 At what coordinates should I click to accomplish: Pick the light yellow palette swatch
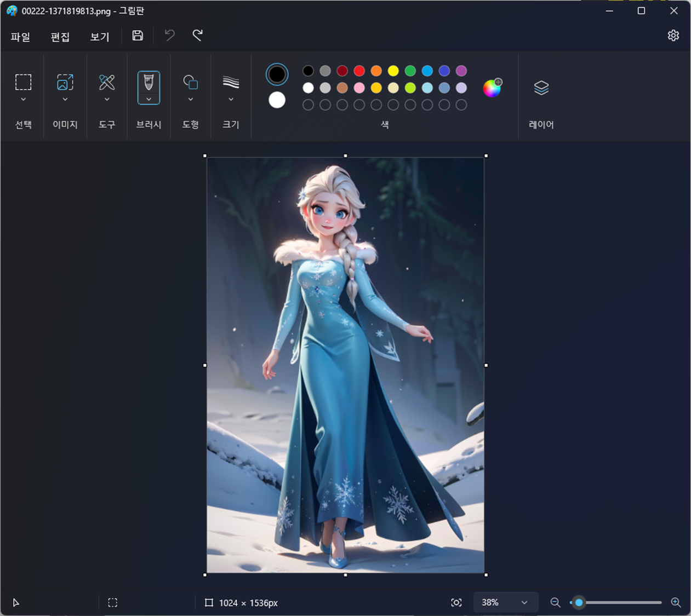[x=393, y=88]
